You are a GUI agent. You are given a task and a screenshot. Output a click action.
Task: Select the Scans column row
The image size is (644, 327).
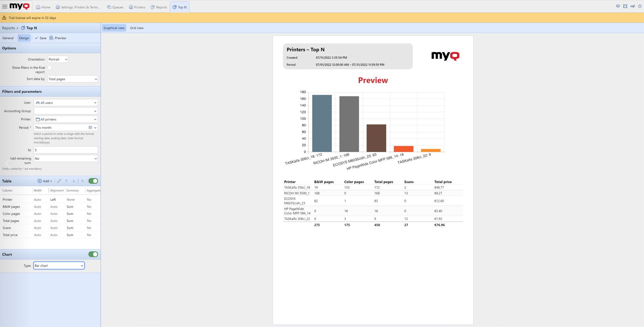50,228
